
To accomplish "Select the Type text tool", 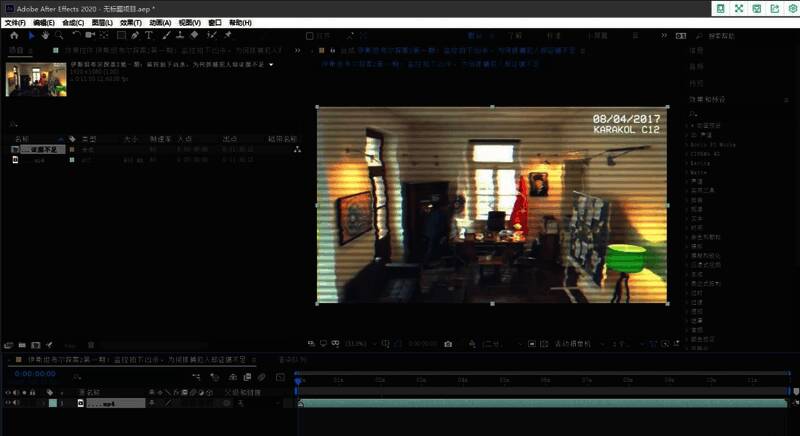I will (x=149, y=35).
